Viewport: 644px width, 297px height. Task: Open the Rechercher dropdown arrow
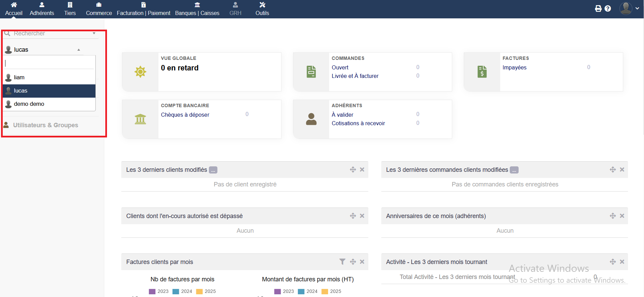tap(94, 33)
